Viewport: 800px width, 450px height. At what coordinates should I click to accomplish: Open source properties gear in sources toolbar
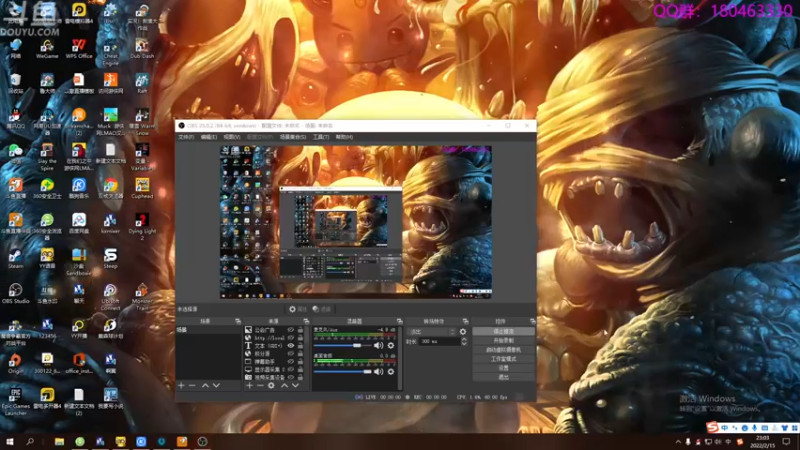tap(271, 385)
